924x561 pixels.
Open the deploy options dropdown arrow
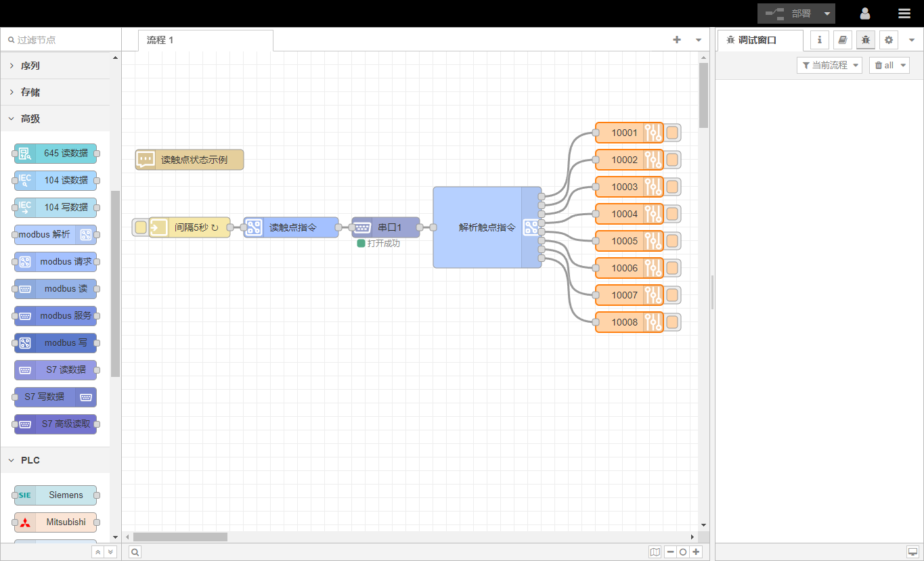pyautogui.click(x=827, y=14)
